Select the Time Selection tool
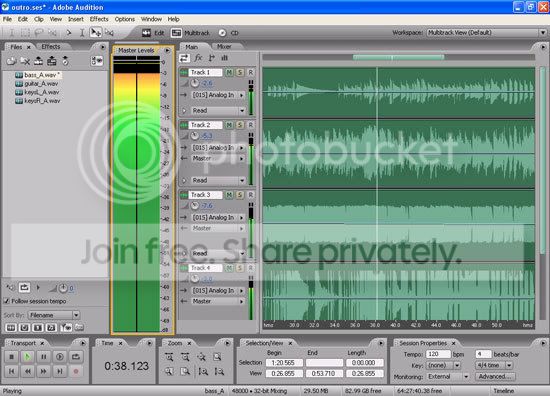Image resolution: width=550 pixels, height=396 pixels. [82, 33]
